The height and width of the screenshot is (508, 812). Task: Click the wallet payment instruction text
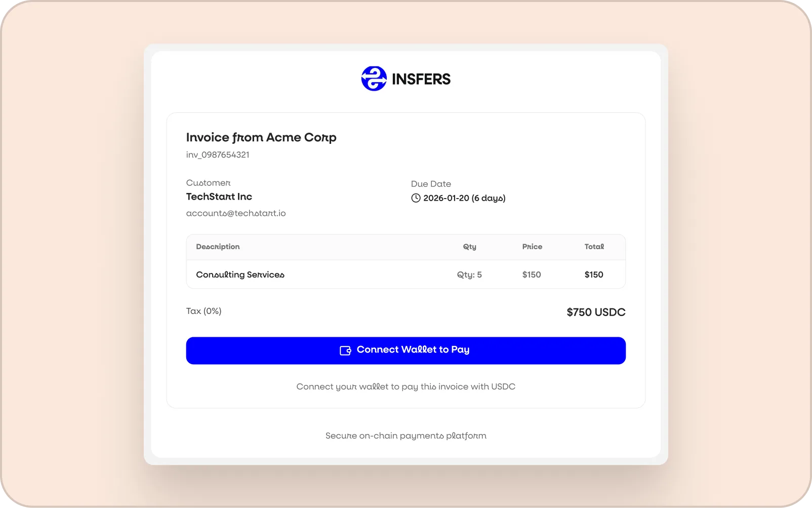click(405, 386)
